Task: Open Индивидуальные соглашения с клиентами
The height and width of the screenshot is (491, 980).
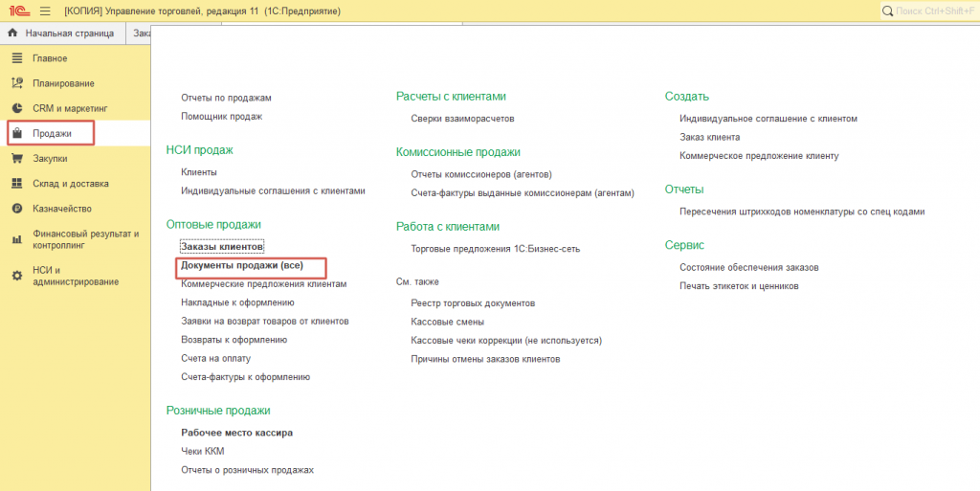Action: pyautogui.click(x=273, y=191)
